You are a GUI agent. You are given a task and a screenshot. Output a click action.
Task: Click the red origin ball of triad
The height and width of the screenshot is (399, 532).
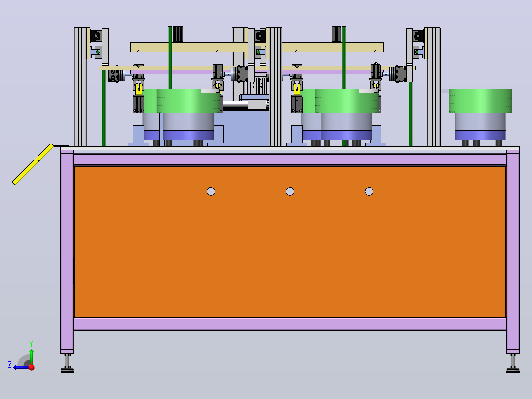point(32,367)
